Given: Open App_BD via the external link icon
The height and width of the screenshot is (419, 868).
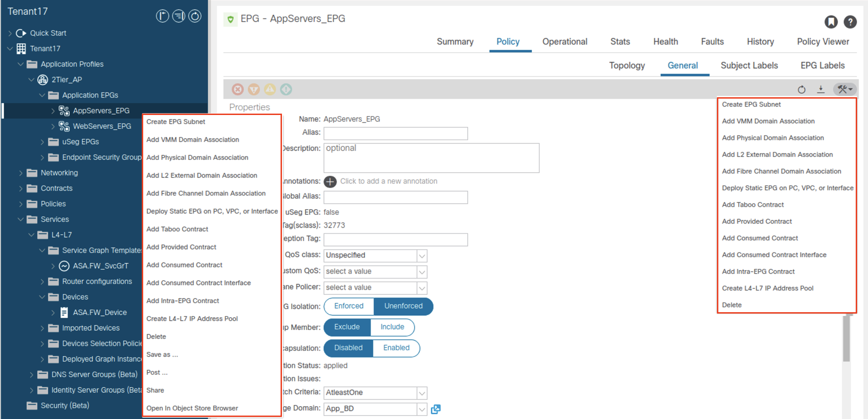Looking at the screenshot, I should point(436,409).
